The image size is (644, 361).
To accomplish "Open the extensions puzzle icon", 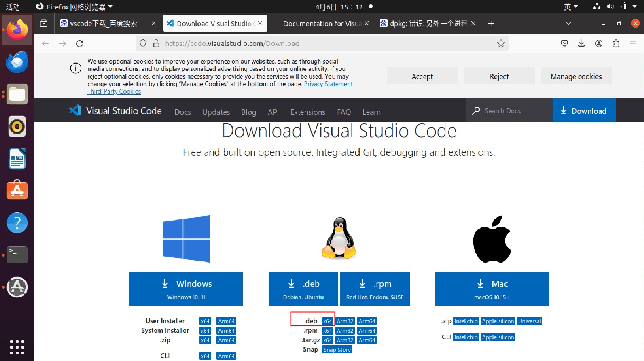I will coord(616,43).
